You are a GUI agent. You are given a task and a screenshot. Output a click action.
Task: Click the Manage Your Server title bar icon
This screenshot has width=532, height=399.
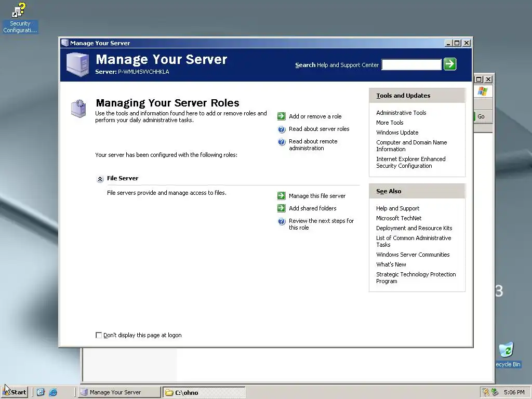(x=65, y=43)
